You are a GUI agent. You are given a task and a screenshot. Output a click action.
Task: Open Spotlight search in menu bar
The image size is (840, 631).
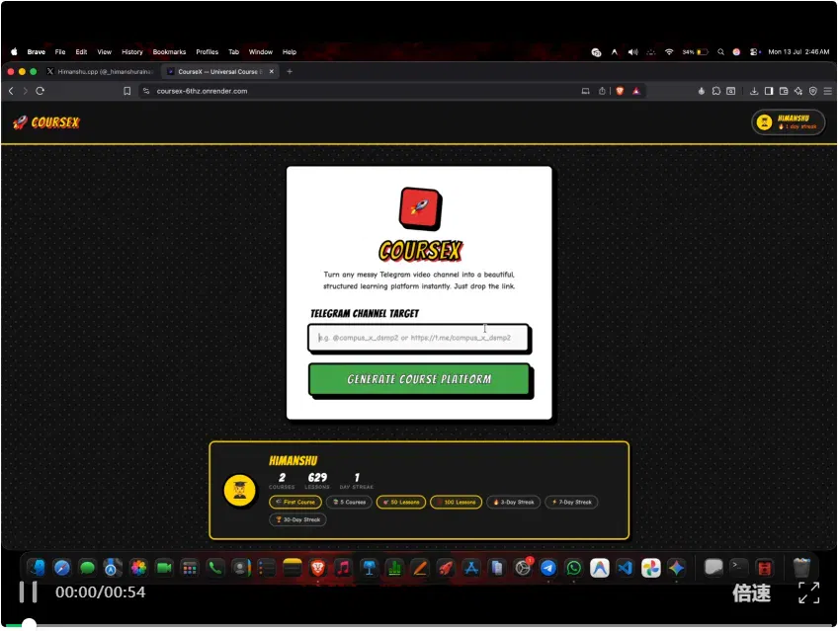pos(721,52)
